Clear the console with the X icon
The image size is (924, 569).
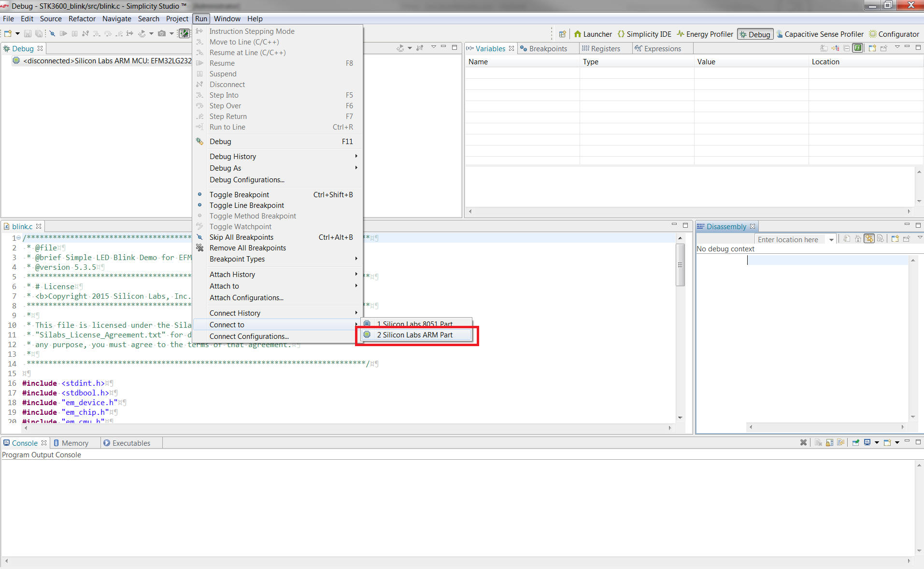coord(803,442)
